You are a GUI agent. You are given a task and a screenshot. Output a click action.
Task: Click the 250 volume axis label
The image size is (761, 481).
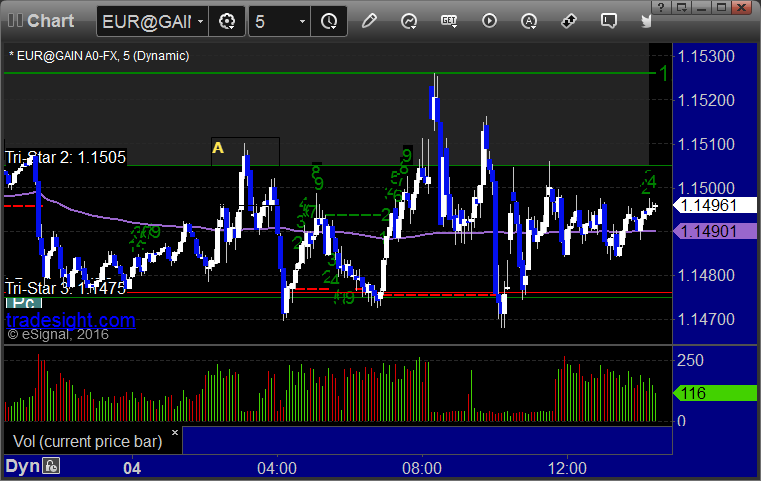pyautogui.click(x=690, y=360)
